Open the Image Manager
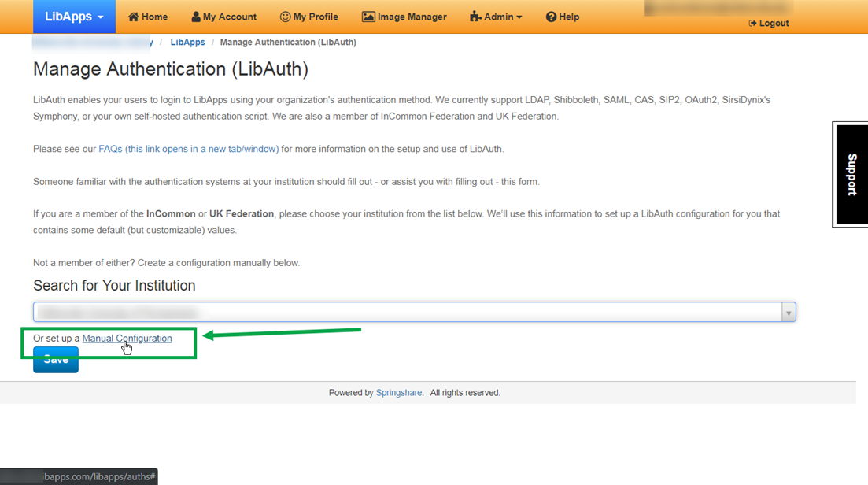The height and width of the screenshot is (485, 868). [x=404, y=16]
